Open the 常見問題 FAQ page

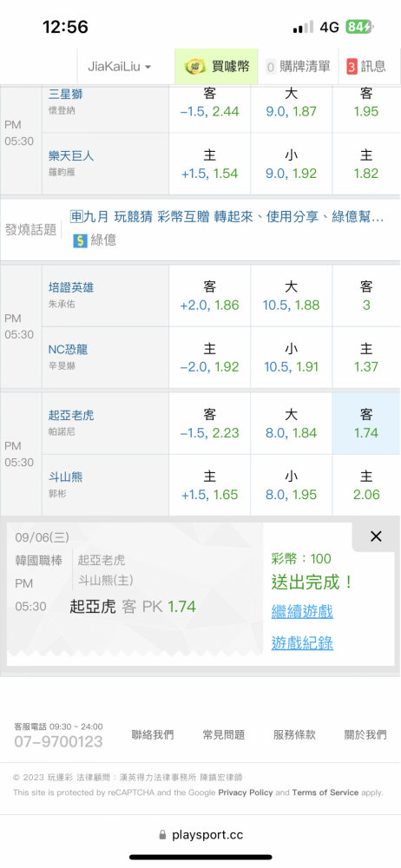pyautogui.click(x=224, y=734)
